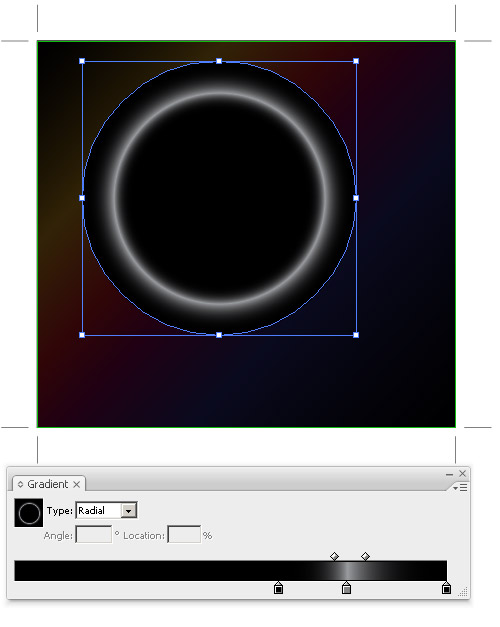This screenshot has width=500, height=627.
Task: Switch to the Gradient tab
Action: point(48,484)
